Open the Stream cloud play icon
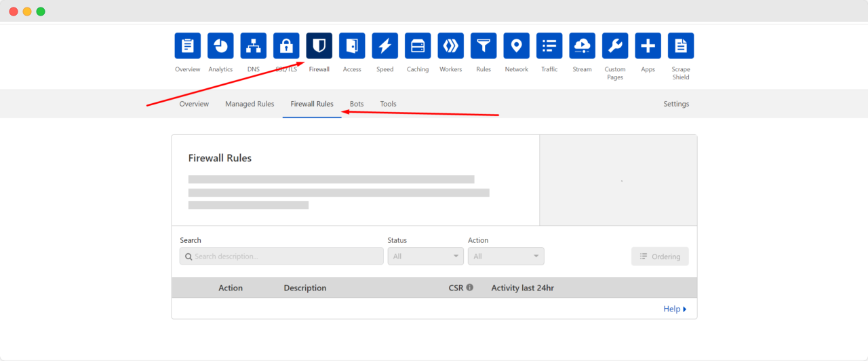This screenshot has width=868, height=361. [583, 45]
